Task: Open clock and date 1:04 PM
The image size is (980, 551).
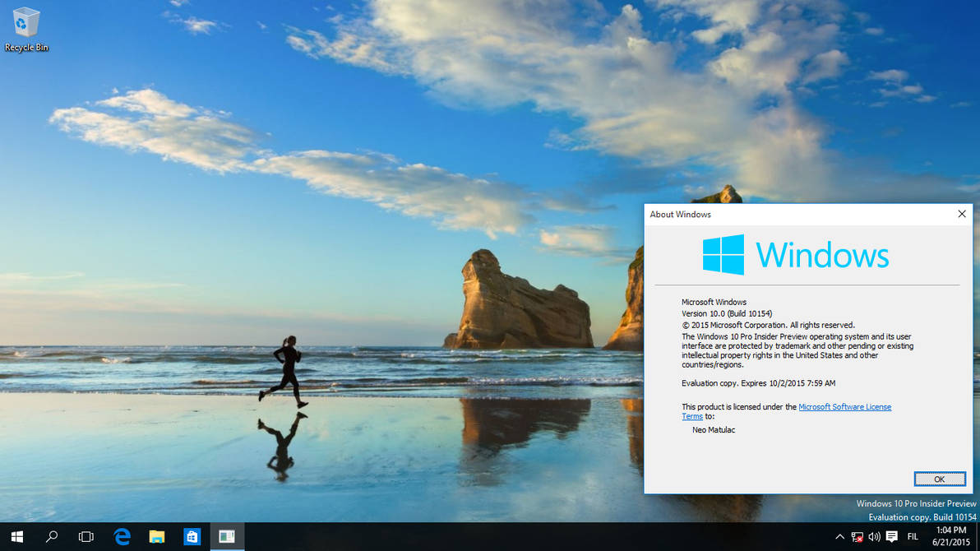Action: click(x=950, y=537)
